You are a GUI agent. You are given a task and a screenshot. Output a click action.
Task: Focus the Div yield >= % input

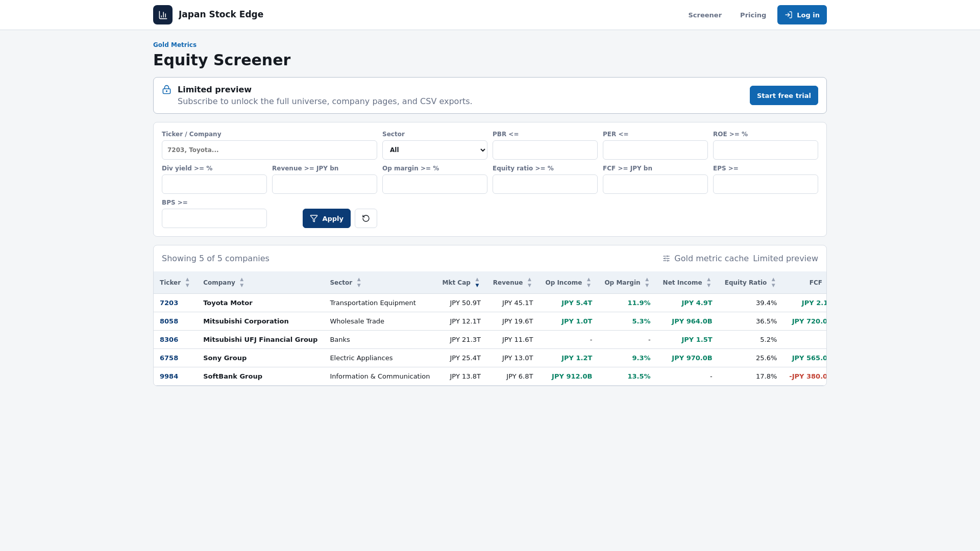[214, 184]
